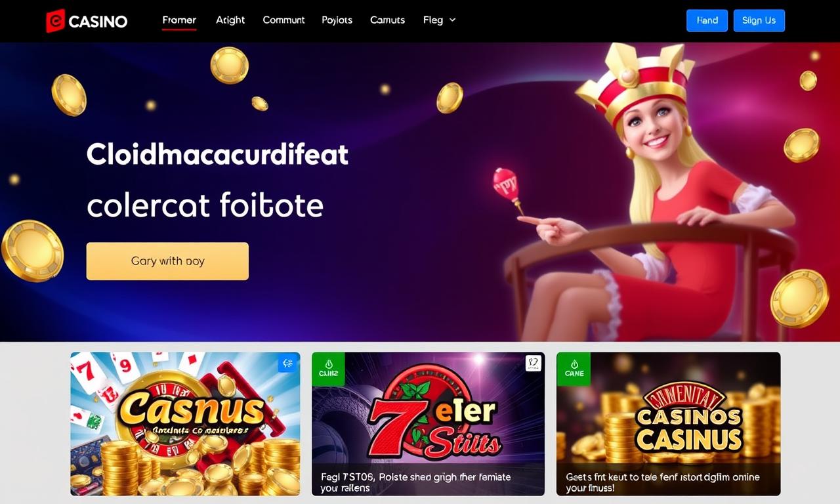
Task: Expand the Fleg dropdown chevron
Action: (452, 20)
